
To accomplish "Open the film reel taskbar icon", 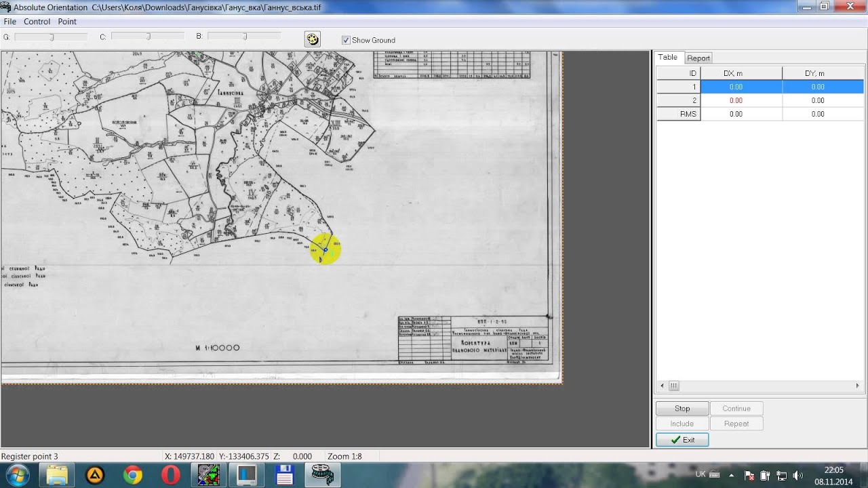I will (x=323, y=476).
